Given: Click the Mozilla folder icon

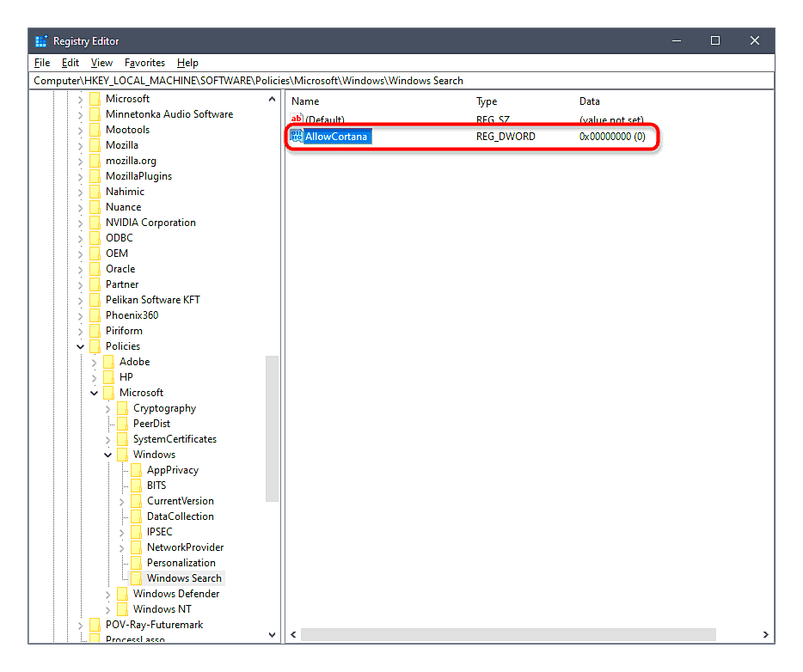Looking at the screenshot, I should [x=95, y=145].
